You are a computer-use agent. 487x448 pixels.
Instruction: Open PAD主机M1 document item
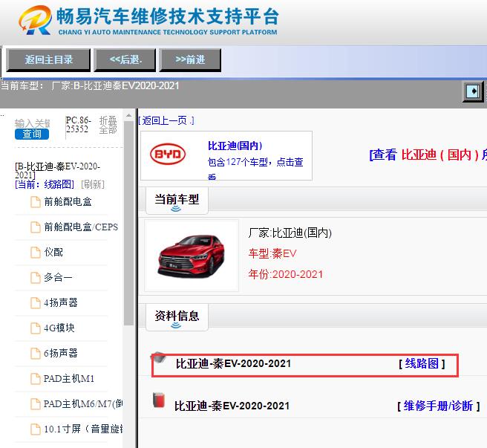68,379
